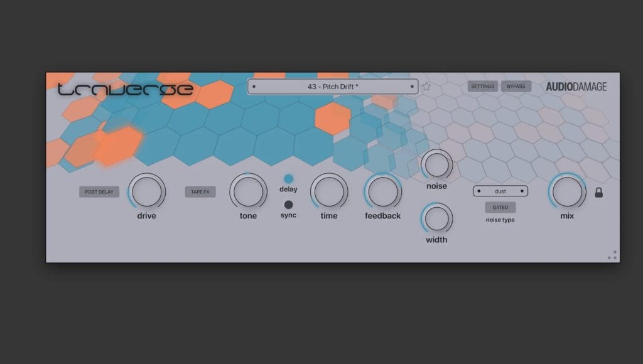Click the mix knob

[x=567, y=192]
